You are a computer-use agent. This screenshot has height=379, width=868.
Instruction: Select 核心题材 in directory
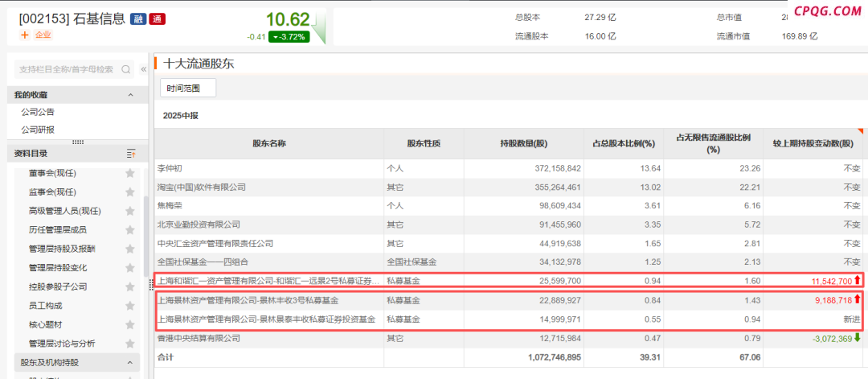[45, 325]
